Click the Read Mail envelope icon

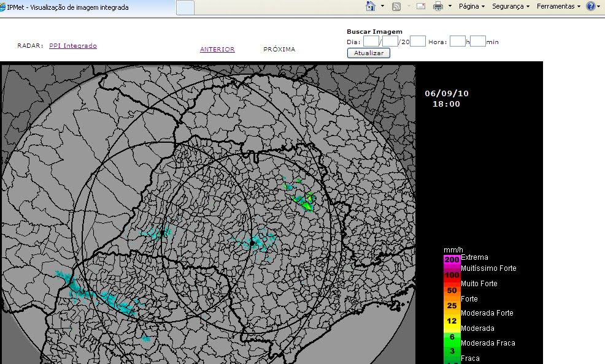(x=421, y=6)
